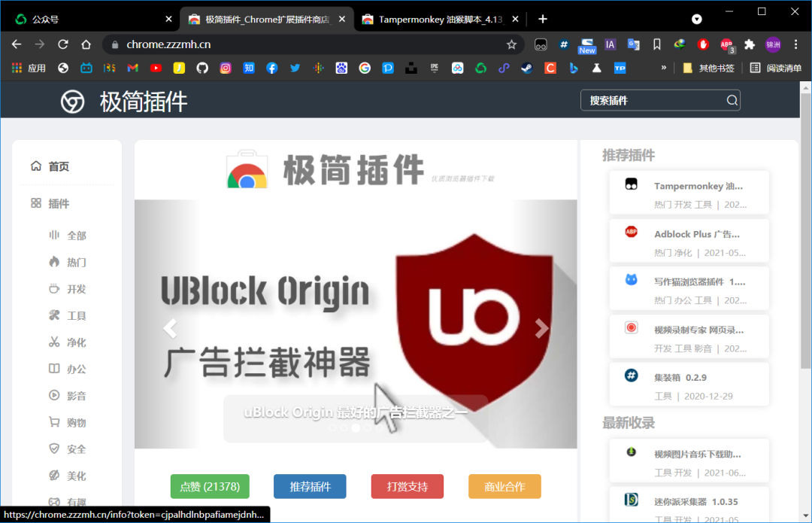
Task: Open the GitHub bookmark
Action: [202, 68]
